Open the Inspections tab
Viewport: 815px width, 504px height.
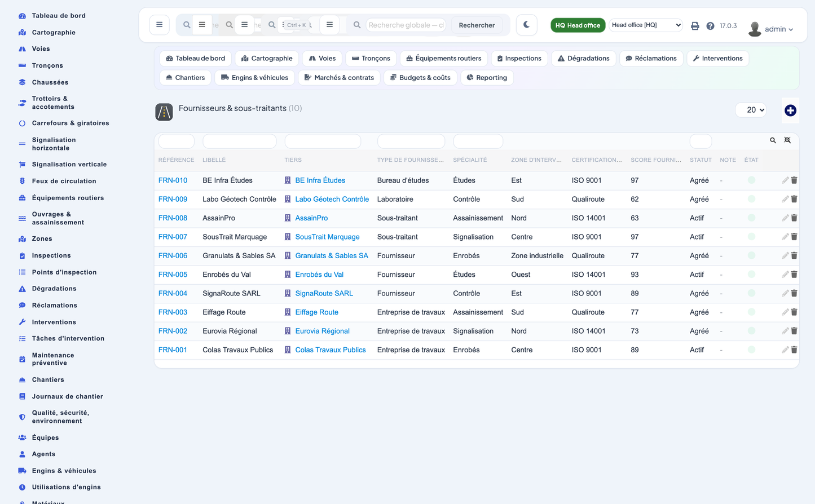tap(519, 59)
